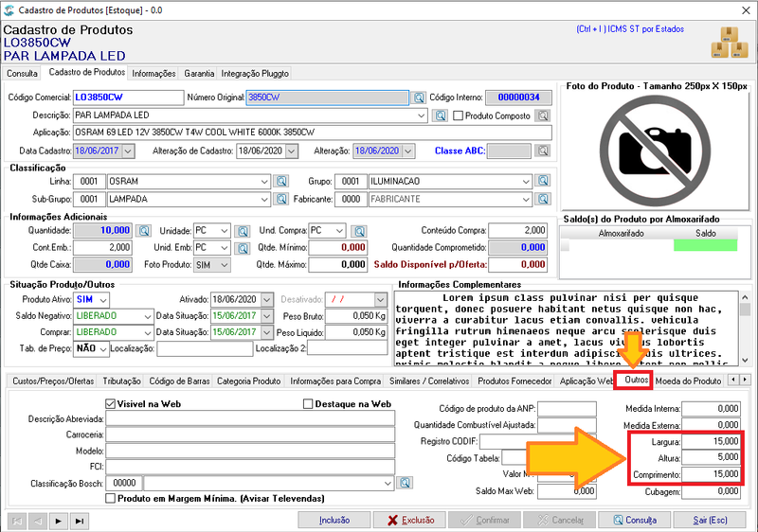Open Comprar LIBERADO dropdown
This screenshot has height=532, width=758.
point(148,332)
